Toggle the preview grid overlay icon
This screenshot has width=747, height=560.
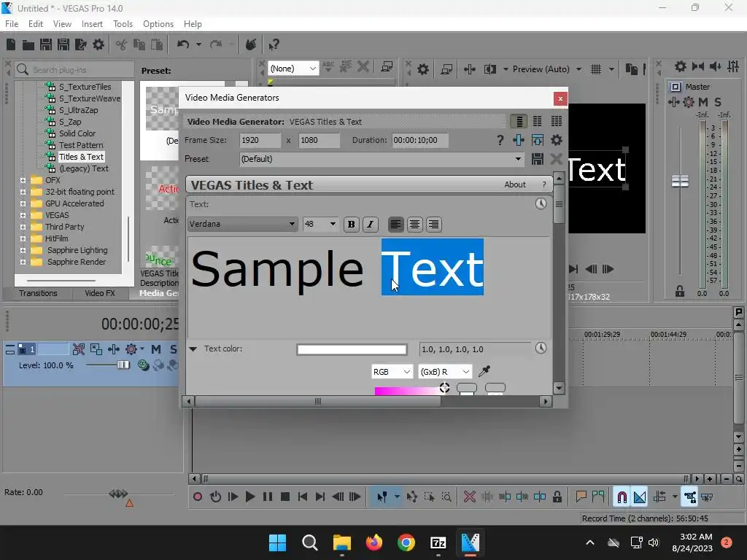(596, 69)
